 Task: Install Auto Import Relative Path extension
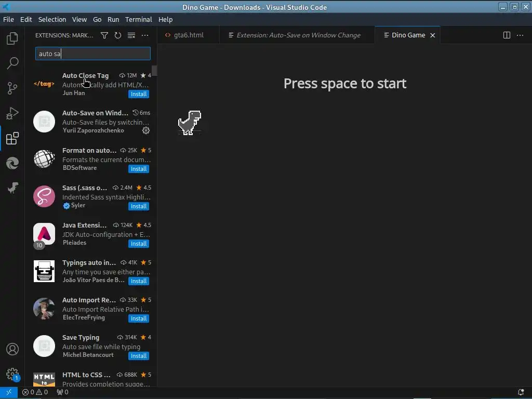[138, 318]
